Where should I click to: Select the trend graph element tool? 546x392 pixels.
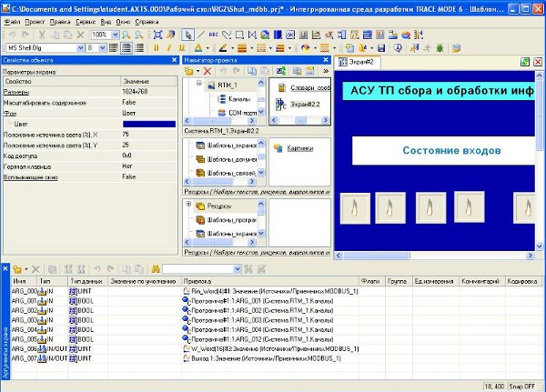pos(316,35)
